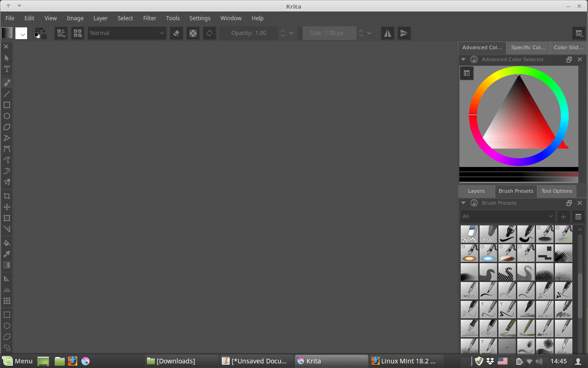Click the Specific Color Selector tab
588x368 pixels.
coord(528,47)
